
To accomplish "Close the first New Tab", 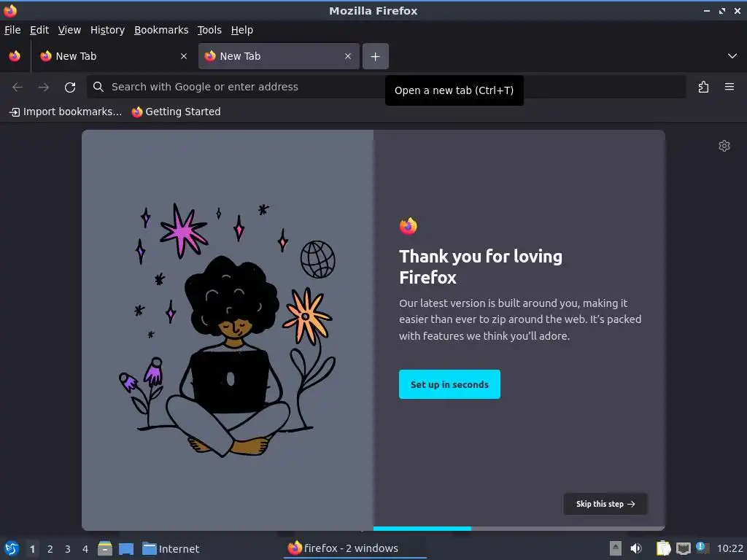I will [183, 56].
